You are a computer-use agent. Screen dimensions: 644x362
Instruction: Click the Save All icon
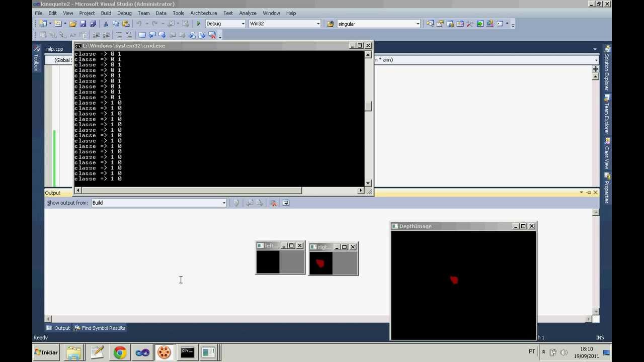point(93,24)
